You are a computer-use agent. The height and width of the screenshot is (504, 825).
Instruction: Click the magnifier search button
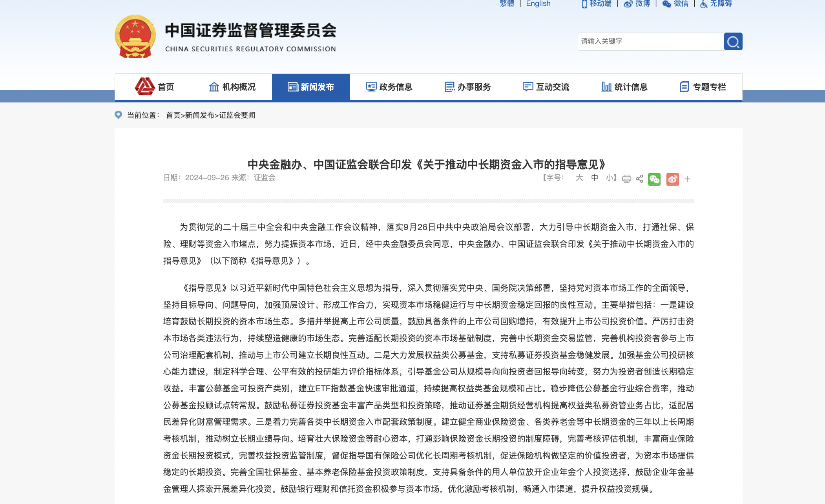(733, 42)
